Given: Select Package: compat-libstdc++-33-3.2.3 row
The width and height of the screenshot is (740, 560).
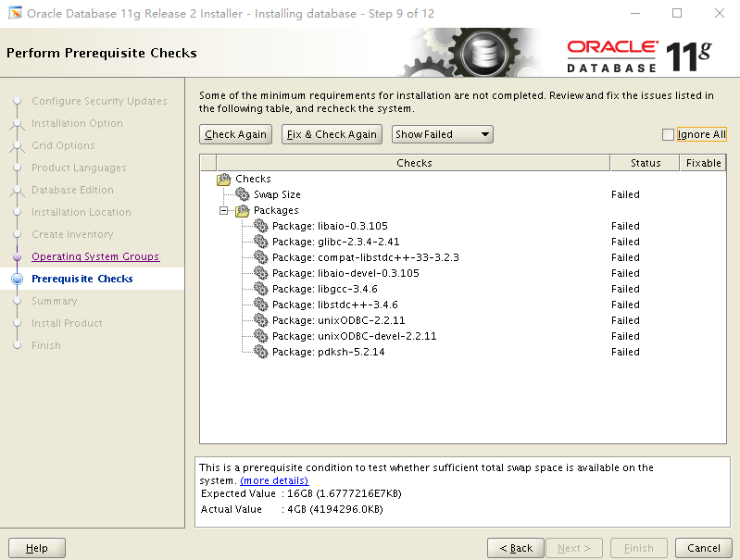Looking at the screenshot, I should pos(462,257).
